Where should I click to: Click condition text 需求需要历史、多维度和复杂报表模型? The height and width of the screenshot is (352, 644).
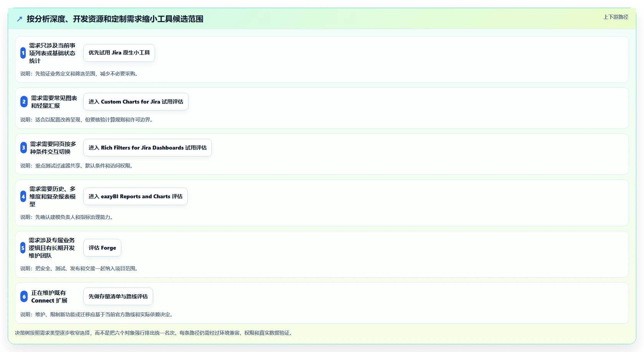pyautogui.click(x=53, y=196)
